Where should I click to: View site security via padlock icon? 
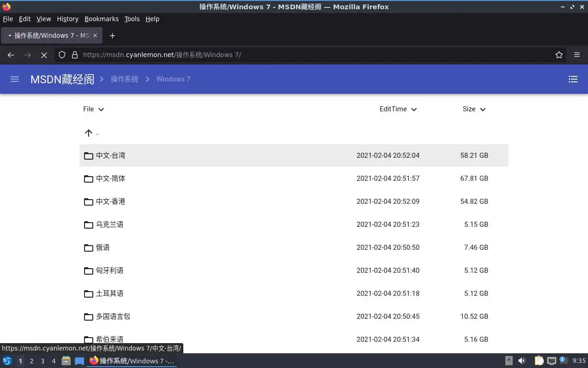[75, 55]
